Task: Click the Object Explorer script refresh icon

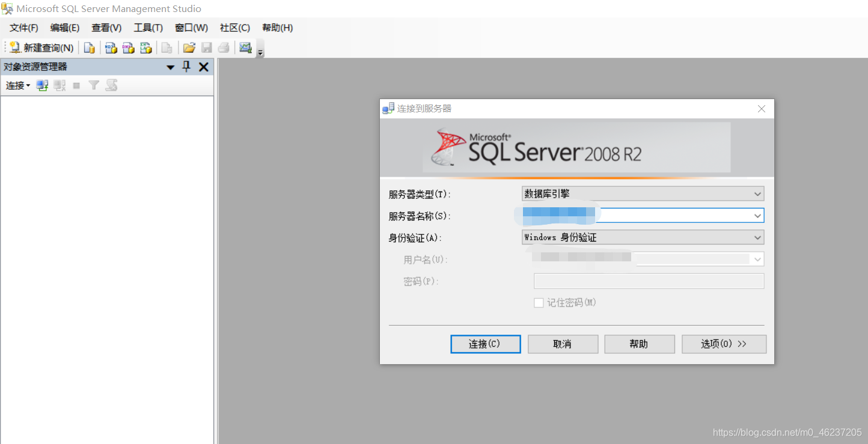Action: (x=111, y=85)
